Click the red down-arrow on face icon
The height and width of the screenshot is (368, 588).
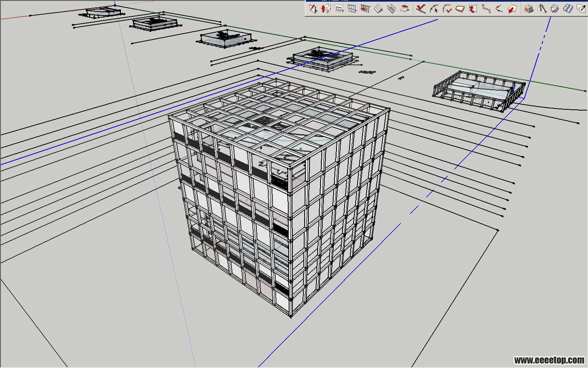tap(512, 9)
